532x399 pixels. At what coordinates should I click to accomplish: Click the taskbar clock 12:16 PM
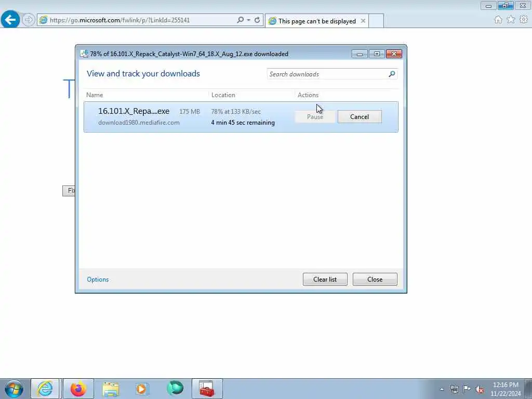505,389
